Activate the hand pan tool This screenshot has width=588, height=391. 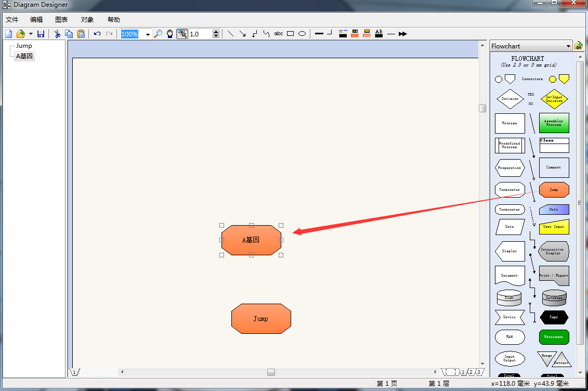coord(170,34)
